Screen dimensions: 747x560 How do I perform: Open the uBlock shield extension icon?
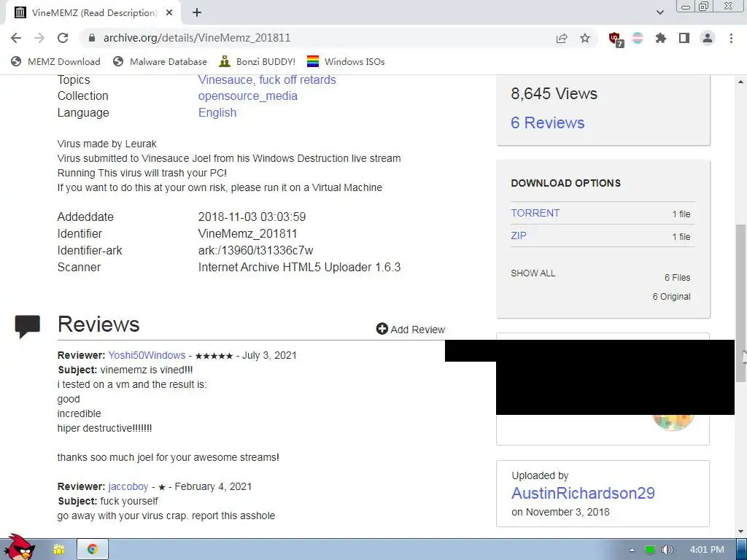616,39
